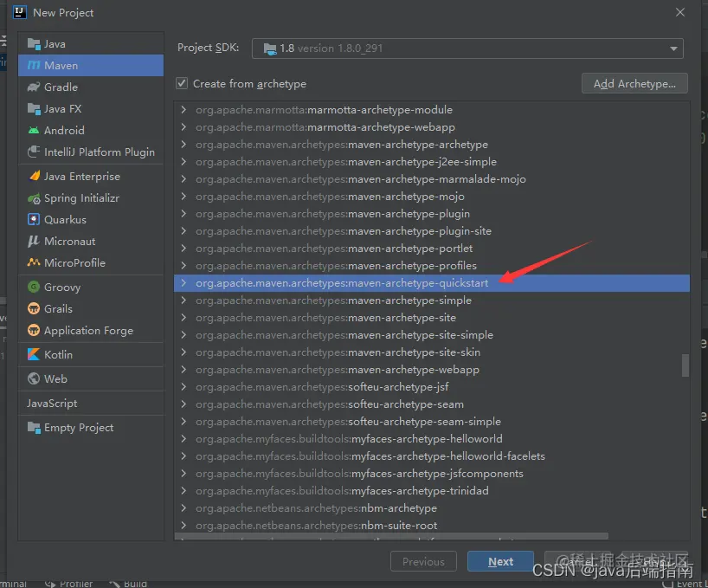Screen dimensions: 708x588
Task: Click the Android robot icon
Action: click(34, 131)
